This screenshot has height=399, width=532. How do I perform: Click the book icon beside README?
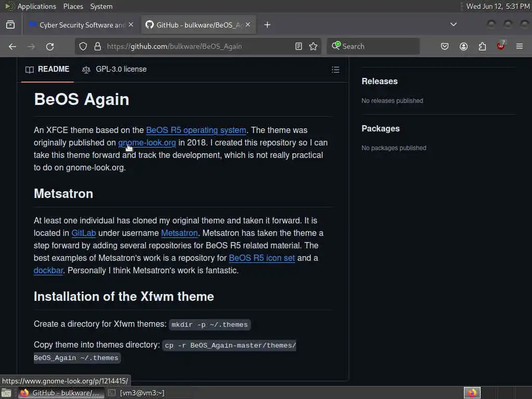[x=30, y=70]
